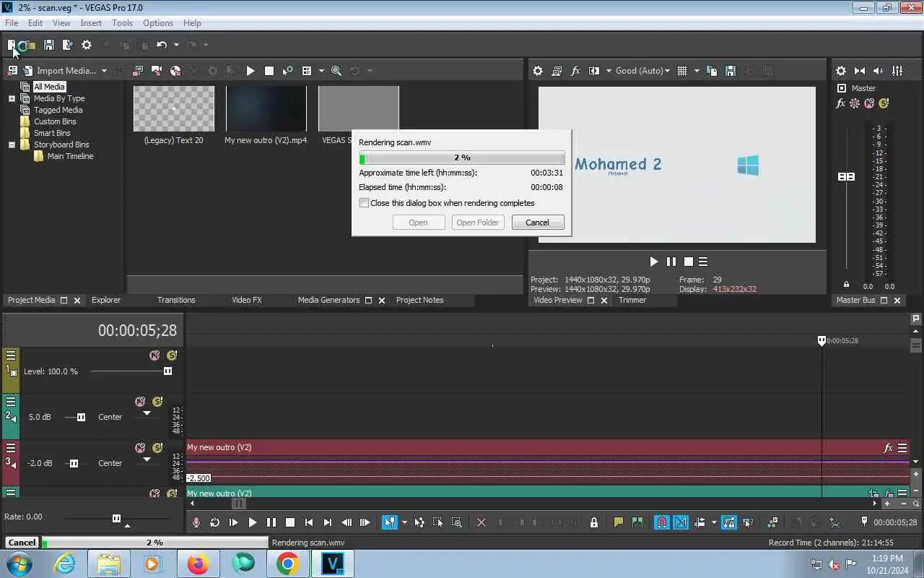Image resolution: width=924 pixels, height=578 pixels.
Task: Insert a marker with the yellow flag icon
Action: 618,522
